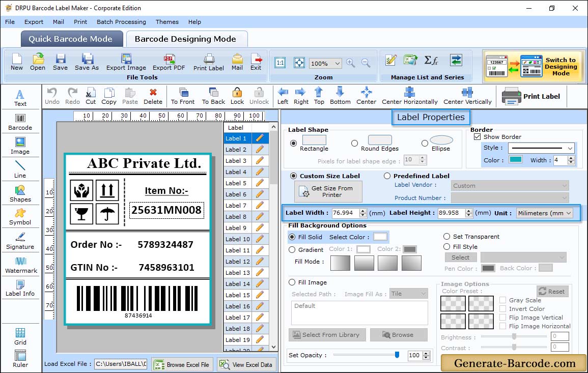
Task: Switch to Quick Barcode Mode tab
Action: (71, 39)
